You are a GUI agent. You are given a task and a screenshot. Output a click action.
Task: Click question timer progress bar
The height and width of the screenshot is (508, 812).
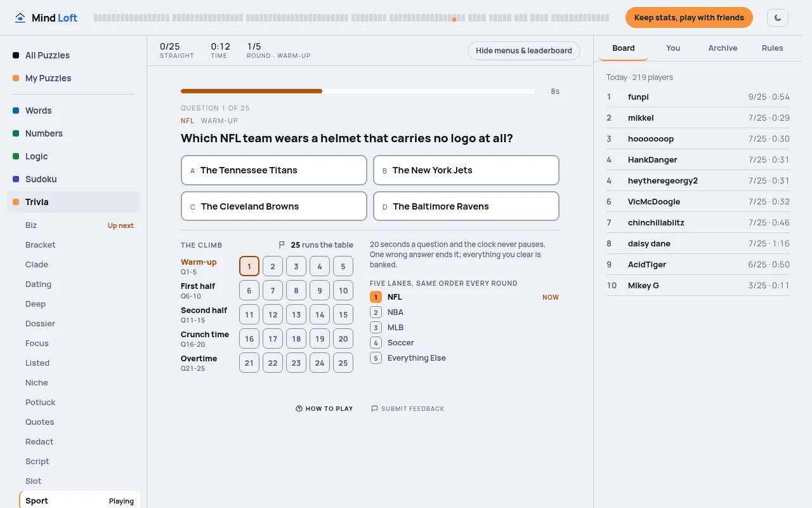tap(357, 91)
